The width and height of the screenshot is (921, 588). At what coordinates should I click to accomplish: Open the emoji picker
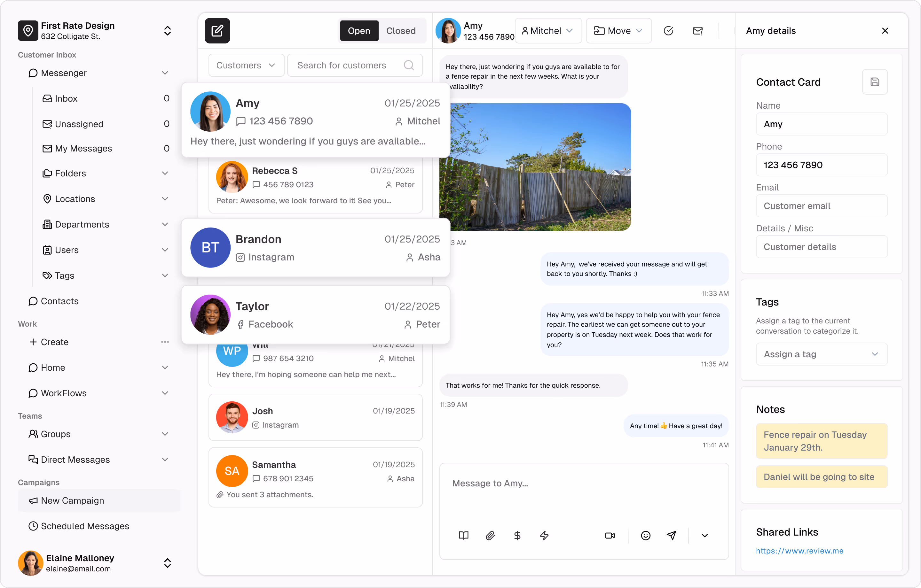click(x=645, y=535)
